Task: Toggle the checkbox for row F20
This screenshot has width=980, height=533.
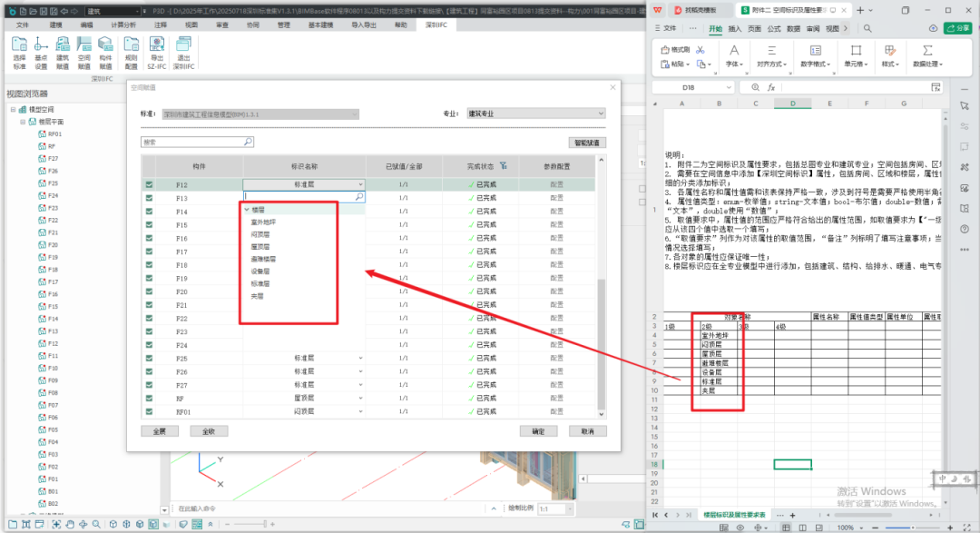Action: [x=150, y=291]
